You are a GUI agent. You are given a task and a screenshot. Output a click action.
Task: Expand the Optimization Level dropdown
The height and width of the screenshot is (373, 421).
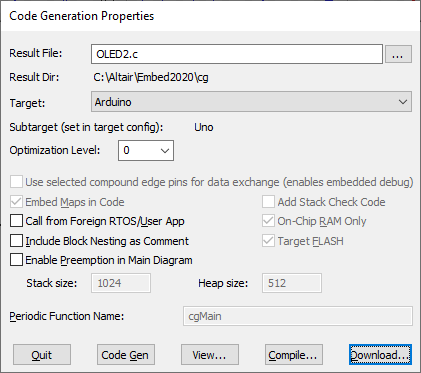pos(146,150)
